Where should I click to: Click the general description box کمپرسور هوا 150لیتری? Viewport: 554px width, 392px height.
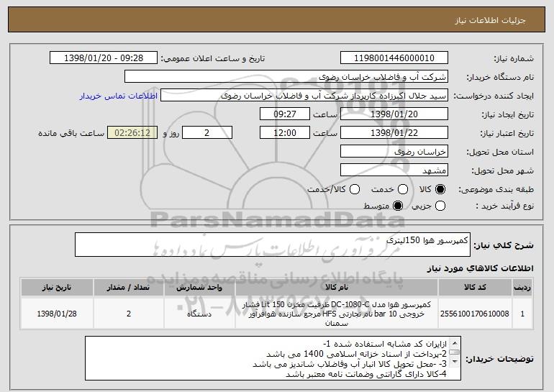273,245
